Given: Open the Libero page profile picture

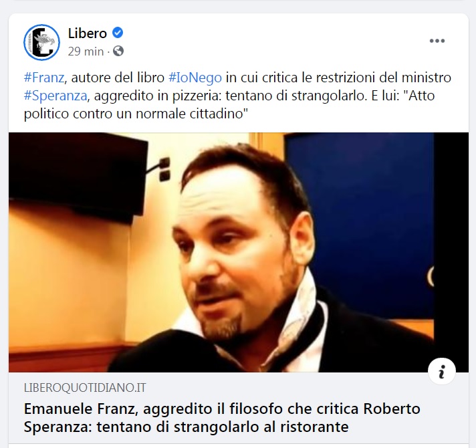Looking at the screenshot, I should 42,42.
